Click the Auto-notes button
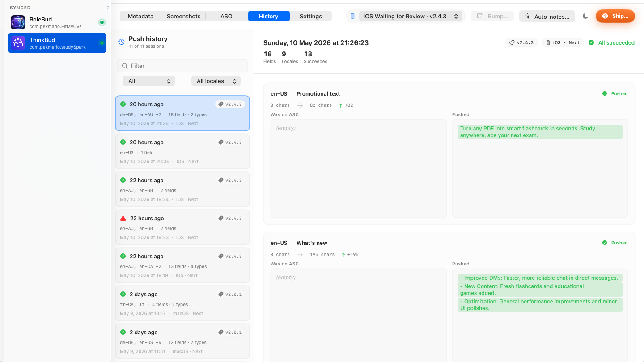 [547, 16]
